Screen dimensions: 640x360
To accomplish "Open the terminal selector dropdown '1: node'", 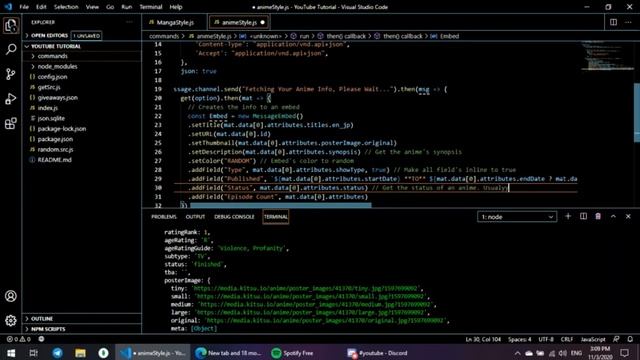I will coord(516,217).
